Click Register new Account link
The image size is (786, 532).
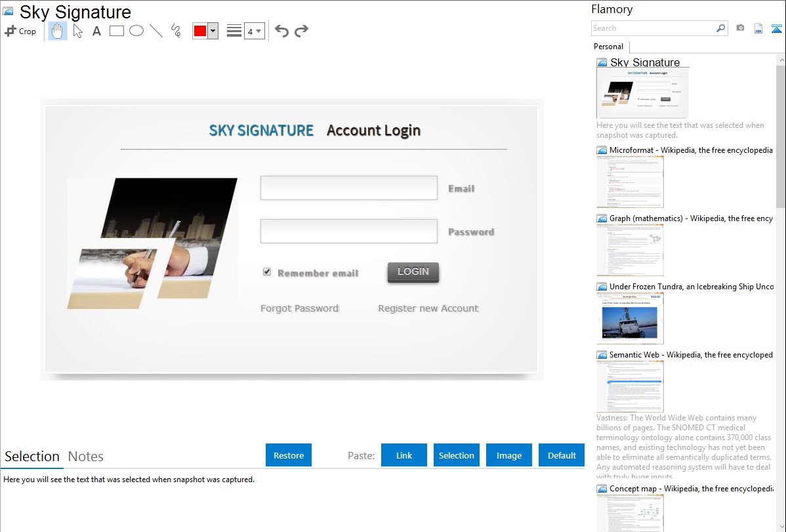[428, 308]
